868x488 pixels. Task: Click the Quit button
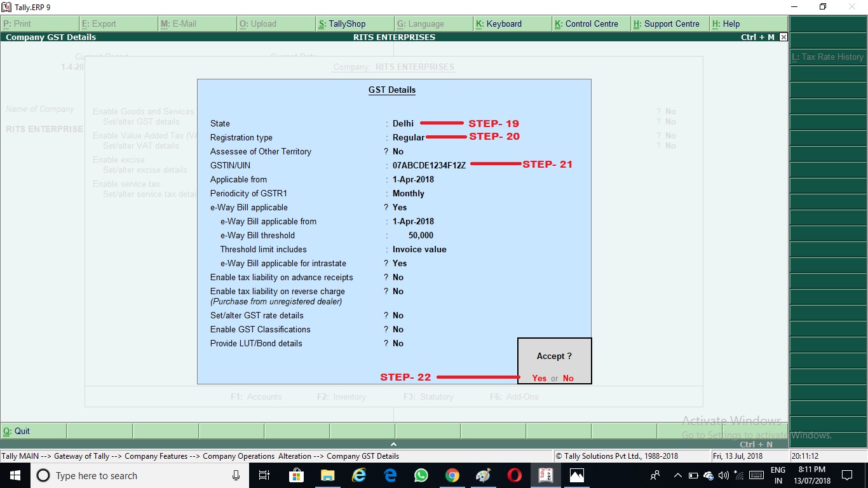[x=33, y=431]
